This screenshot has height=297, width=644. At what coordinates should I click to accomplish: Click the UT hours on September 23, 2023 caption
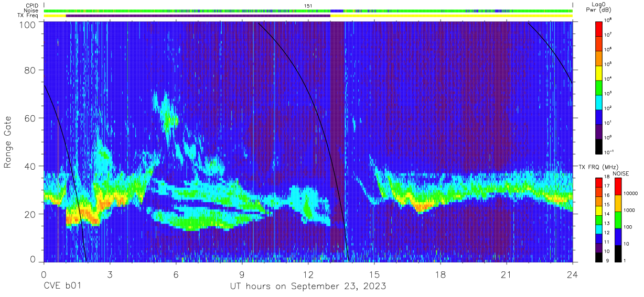pyautogui.click(x=308, y=287)
